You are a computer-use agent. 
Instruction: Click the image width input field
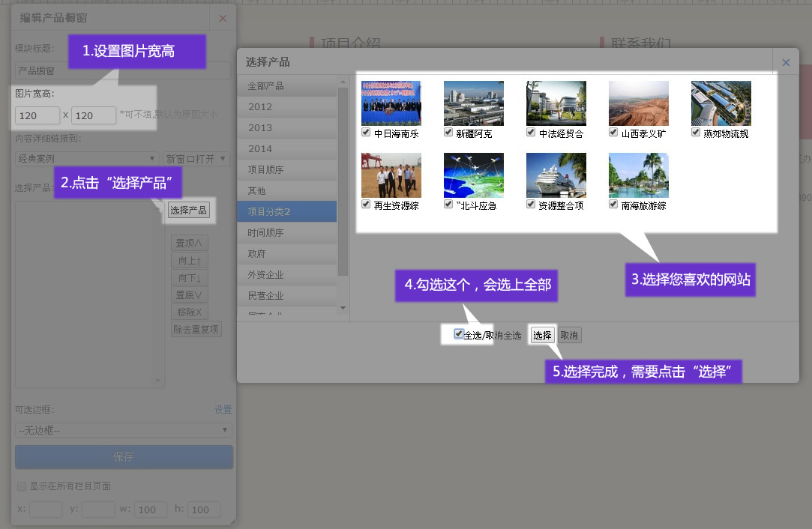pyautogui.click(x=37, y=115)
